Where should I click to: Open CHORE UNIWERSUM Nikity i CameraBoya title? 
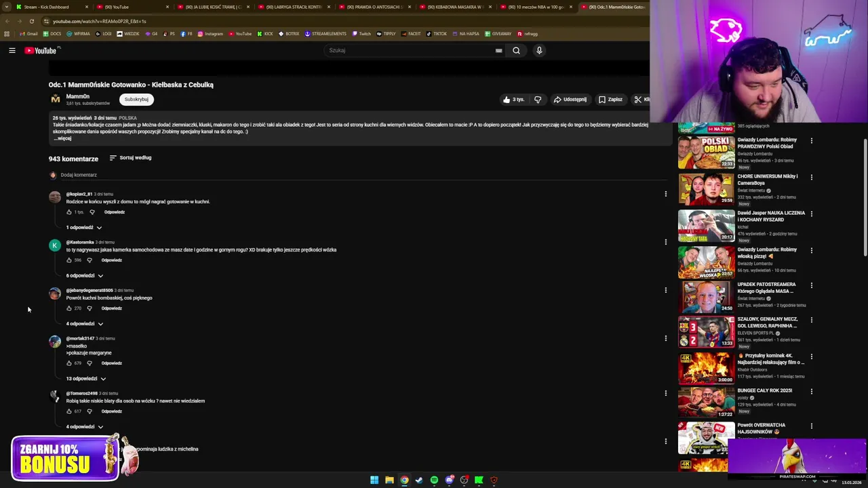tap(768, 180)
